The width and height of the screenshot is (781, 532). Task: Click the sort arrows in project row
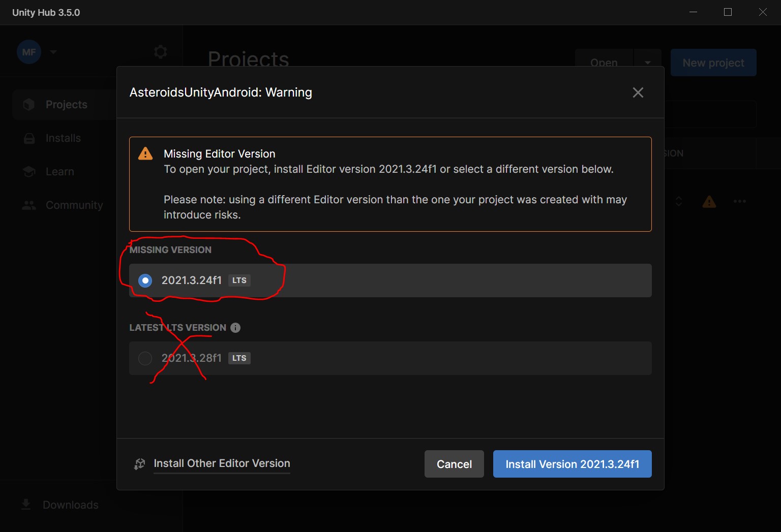[679, 202]
